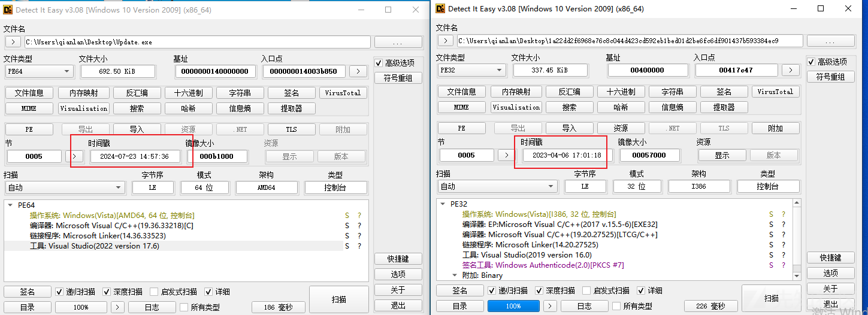Click Detect It Easy logo in right window title
Viewport: 868px width, 315px height.
[440, 9]
